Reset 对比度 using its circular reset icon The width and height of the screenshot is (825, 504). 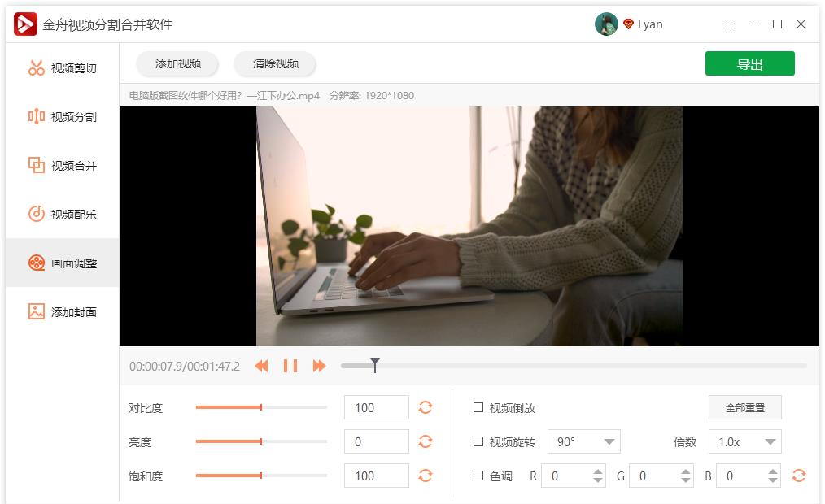tap(426, 407)
